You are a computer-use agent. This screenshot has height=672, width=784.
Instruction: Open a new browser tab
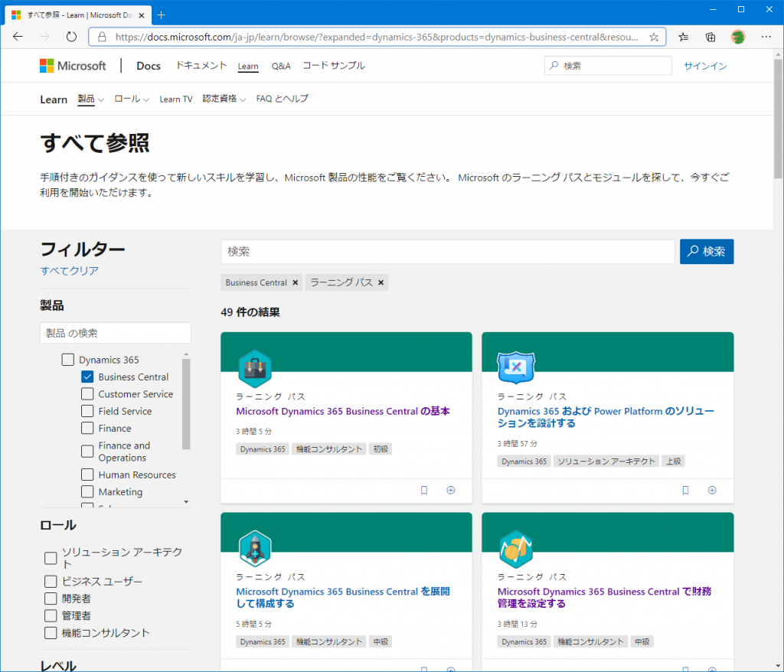161,15
